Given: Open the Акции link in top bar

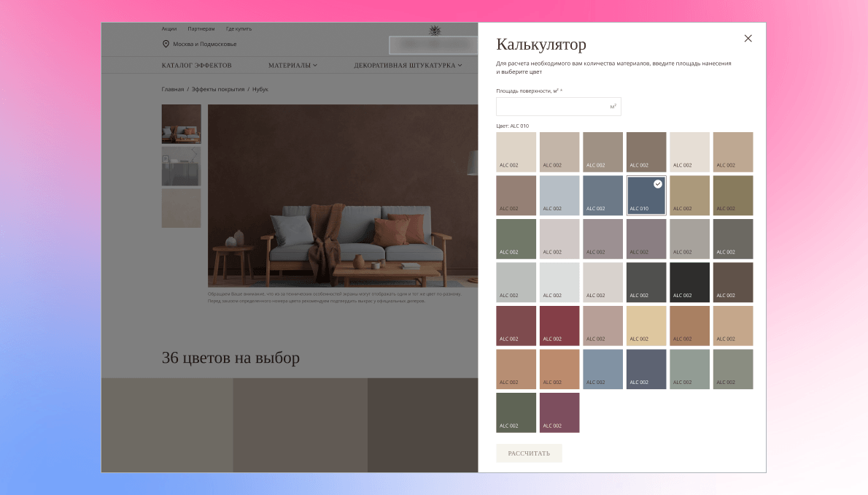Looking at the screenshot, I should (x=168, y=28).
